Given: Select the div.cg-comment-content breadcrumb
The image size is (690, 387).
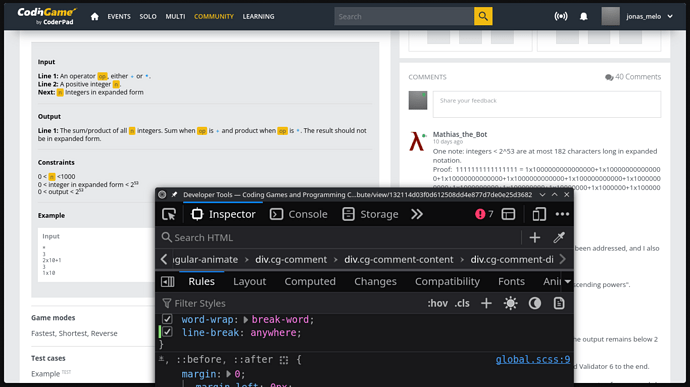Looking at the screenshot, I should [x=399, y=260].
